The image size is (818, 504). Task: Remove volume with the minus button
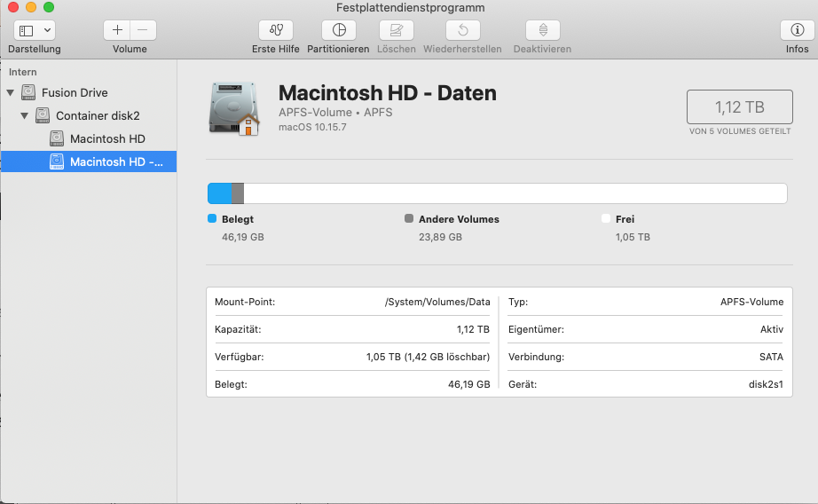coord(143,30)
